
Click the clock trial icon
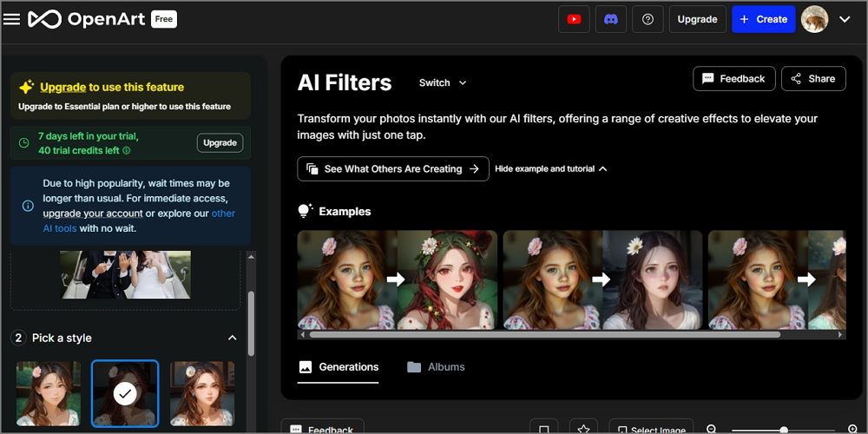(x=23, y=143)
